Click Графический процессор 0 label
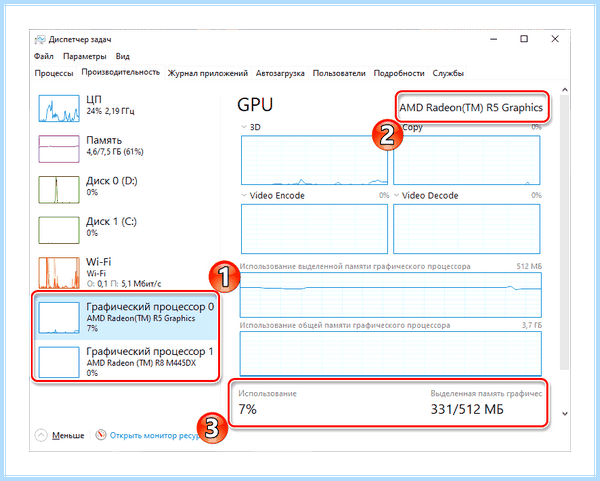600x481 pixels. click(x=150, y=307)
